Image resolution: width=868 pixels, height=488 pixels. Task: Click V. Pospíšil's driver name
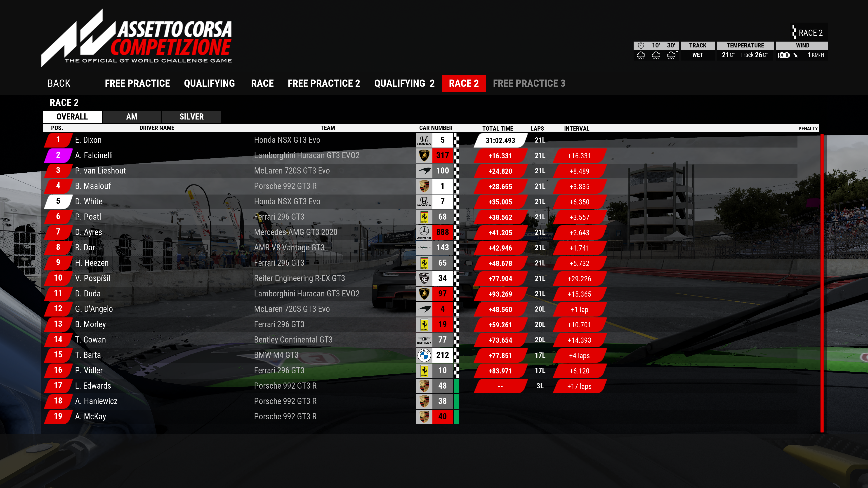click(x=93, y=279)
